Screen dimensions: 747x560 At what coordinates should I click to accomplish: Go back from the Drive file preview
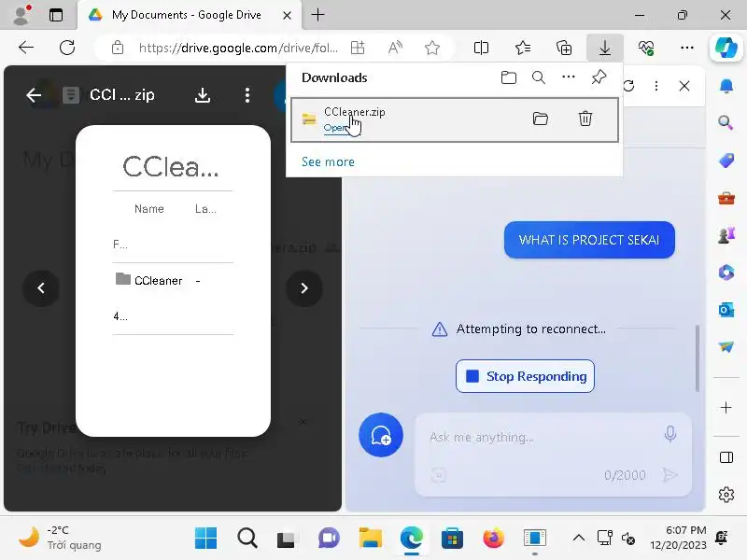tap(34, 95)
